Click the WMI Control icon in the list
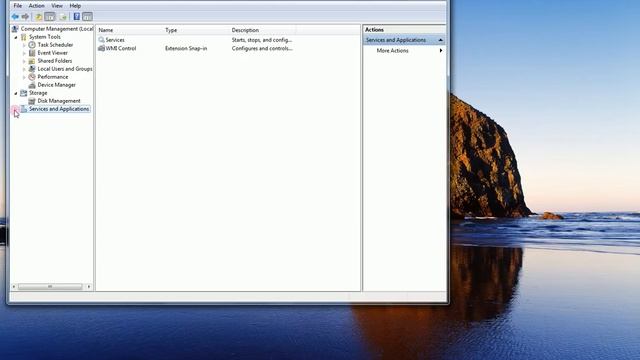 [x=101, y=48]
